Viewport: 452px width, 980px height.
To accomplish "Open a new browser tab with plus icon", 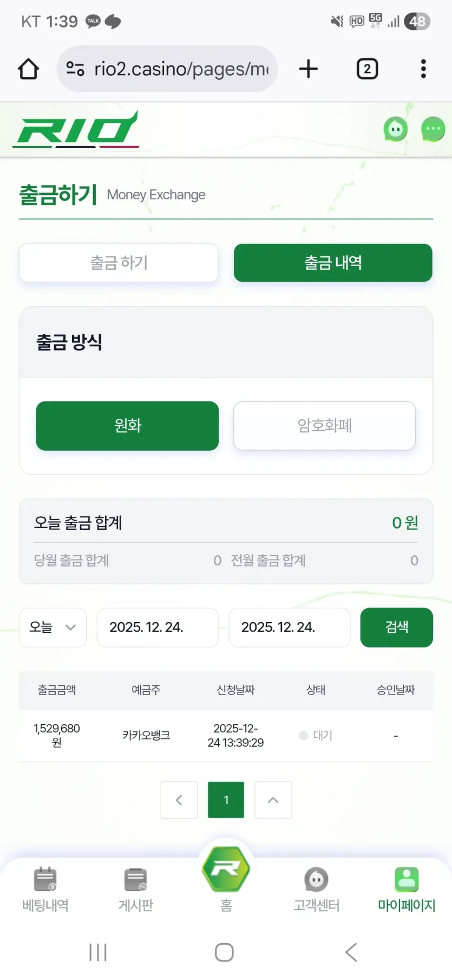I will [309, 69].
